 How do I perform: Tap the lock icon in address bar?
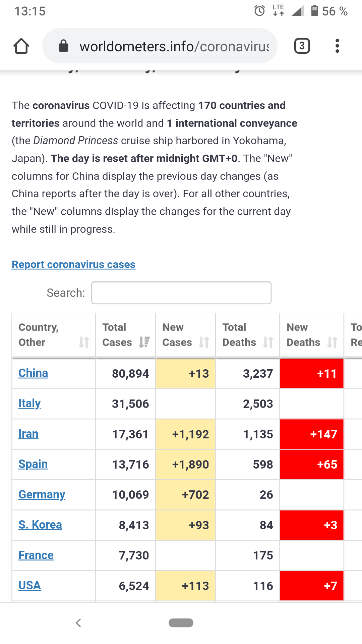[63, 46]
